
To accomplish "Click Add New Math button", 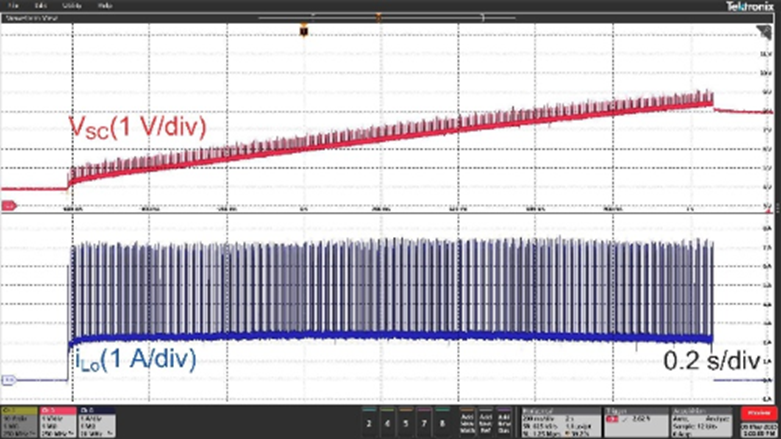I will click(x=467, y=423).
